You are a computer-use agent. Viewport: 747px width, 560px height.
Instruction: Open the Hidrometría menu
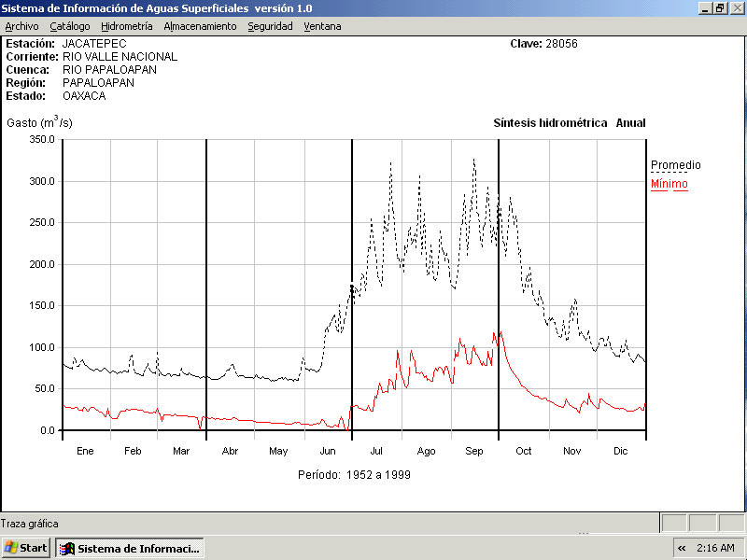tap(126, 26)
